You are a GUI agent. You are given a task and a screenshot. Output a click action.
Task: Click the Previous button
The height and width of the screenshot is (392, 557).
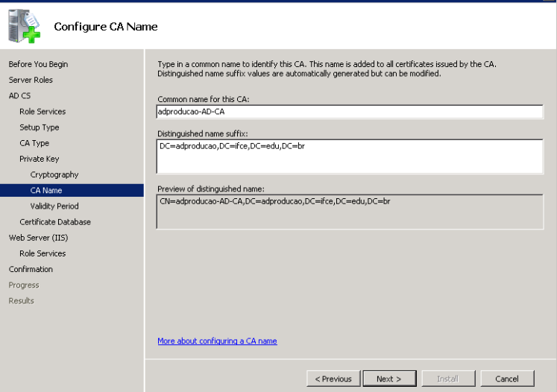click(333, 379)
